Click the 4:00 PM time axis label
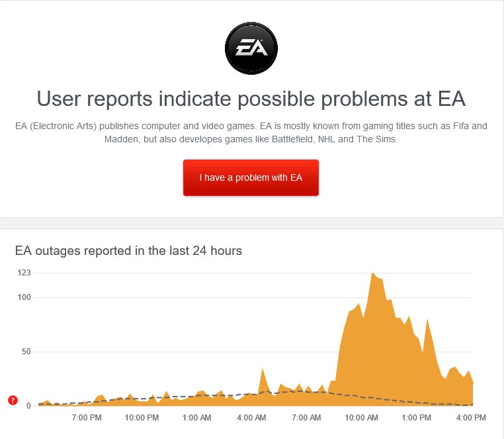This screenshot has height=439, width=504. click(x=472, y=418)
